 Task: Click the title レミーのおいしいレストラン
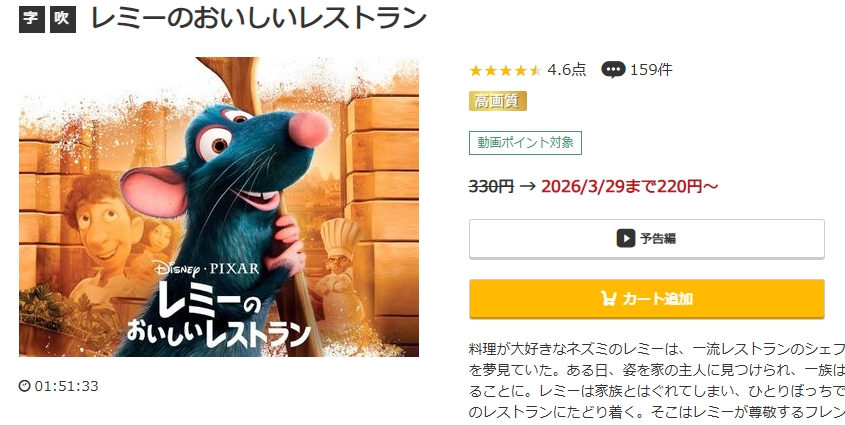pyautogui.click(x=259, y=18)
